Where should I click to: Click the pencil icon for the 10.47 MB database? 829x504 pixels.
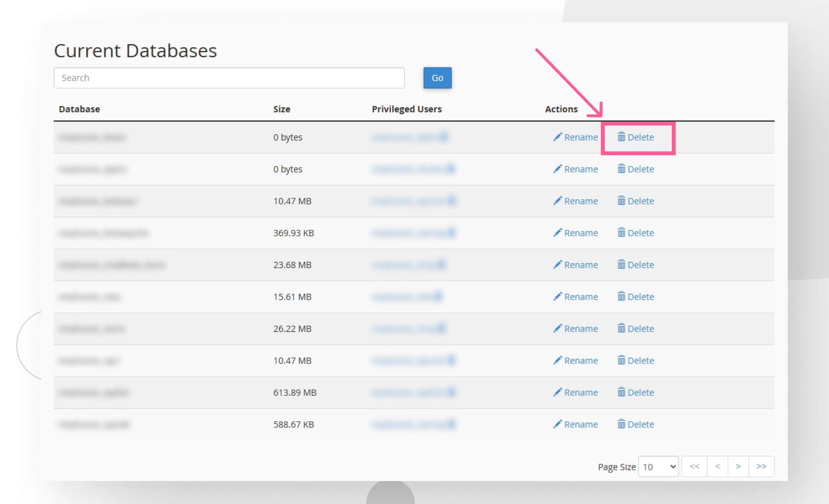click(557, 201)
